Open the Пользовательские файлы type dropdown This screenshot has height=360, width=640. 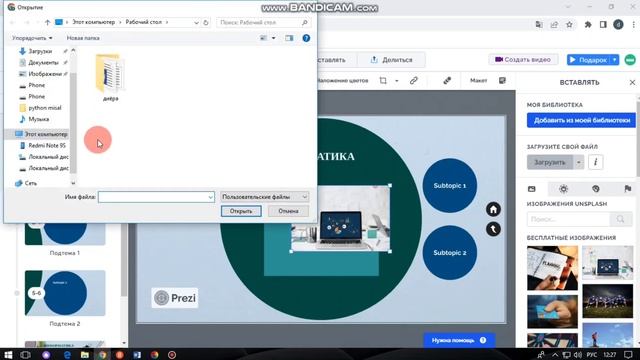coord(264,197)
